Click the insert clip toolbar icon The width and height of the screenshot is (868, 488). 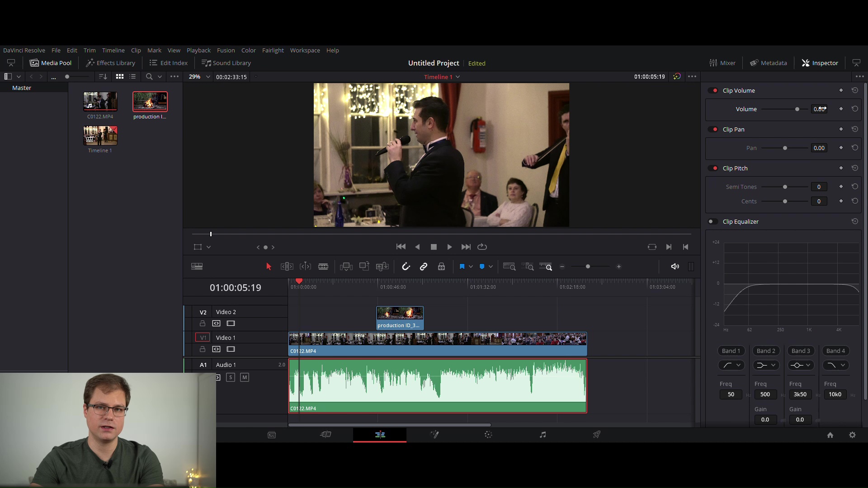[x=346, y=267]
